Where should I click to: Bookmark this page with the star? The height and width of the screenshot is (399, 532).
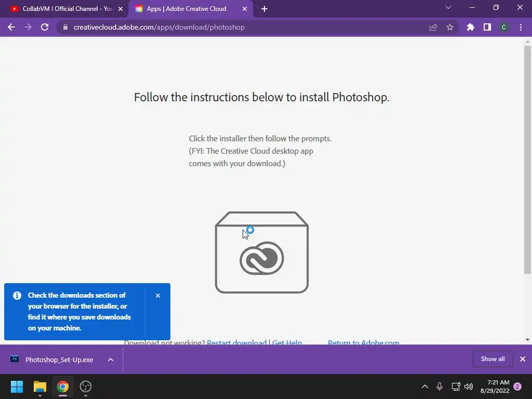click(x=450, y=27)
